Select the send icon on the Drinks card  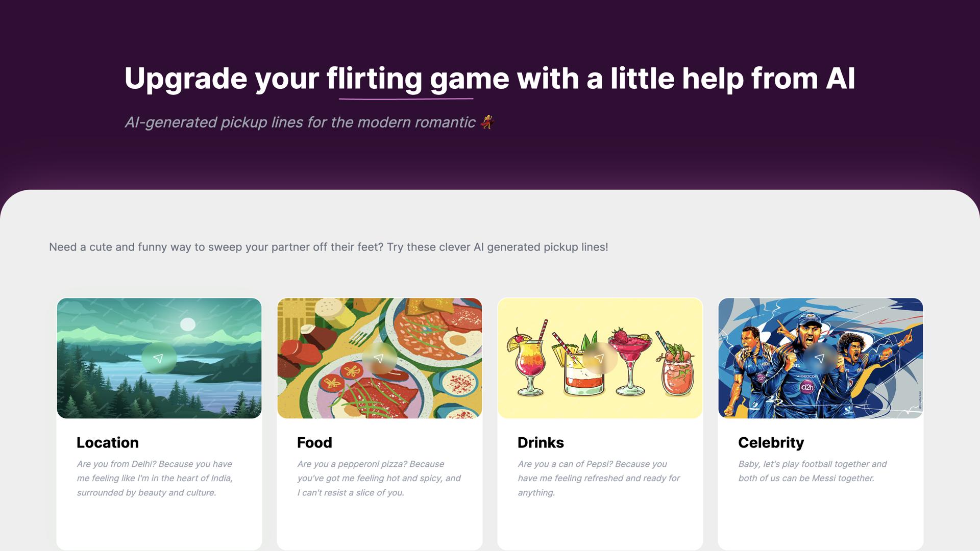(600, 358)
